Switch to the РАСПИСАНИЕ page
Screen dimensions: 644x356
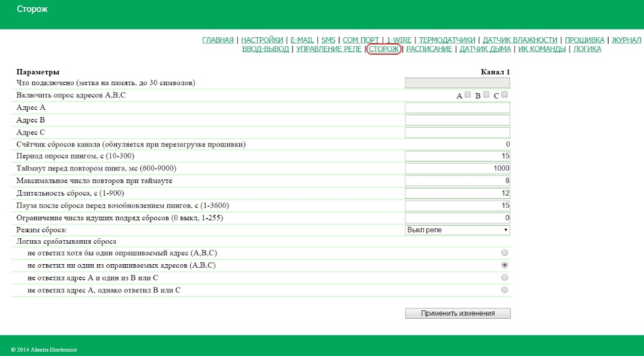pos(429,49)
